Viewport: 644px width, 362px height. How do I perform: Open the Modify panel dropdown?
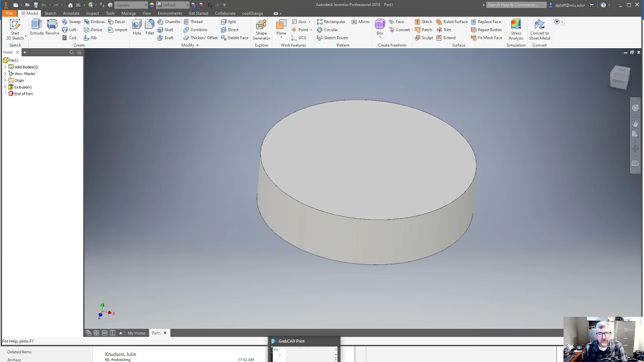tap(190, 45)
